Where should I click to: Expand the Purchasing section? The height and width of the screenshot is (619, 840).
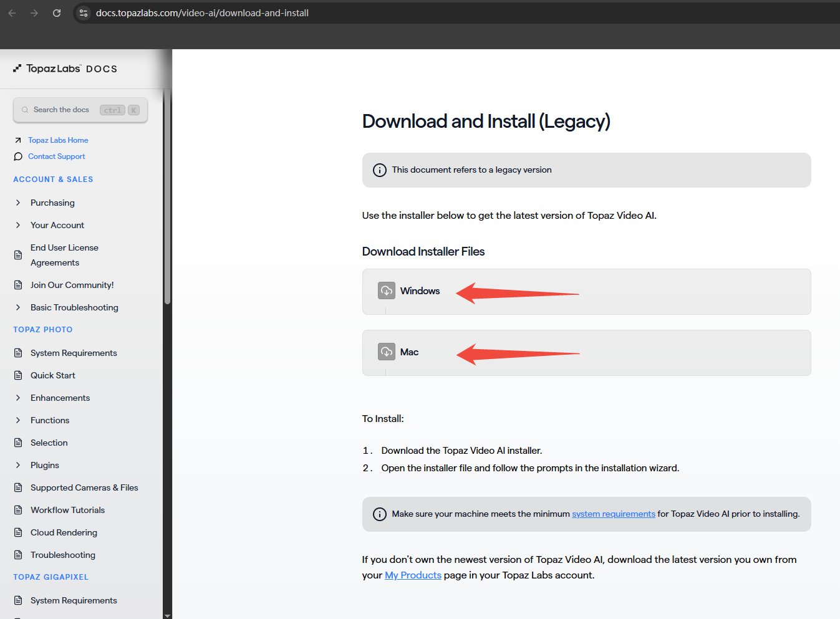click(x=18, y=203)
